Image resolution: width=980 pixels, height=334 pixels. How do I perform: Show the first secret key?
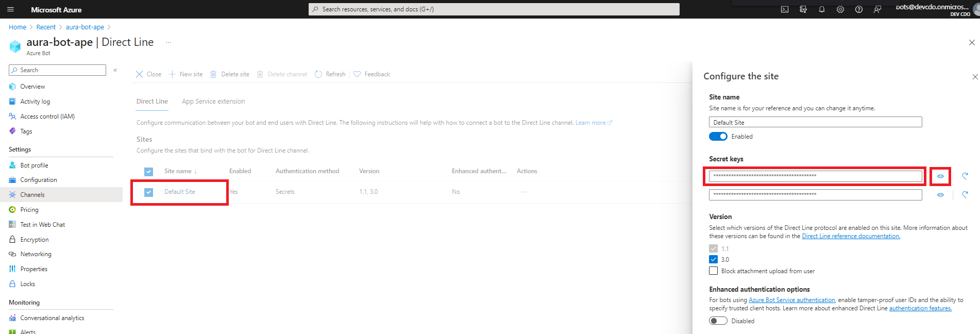[x=940, y=176]
